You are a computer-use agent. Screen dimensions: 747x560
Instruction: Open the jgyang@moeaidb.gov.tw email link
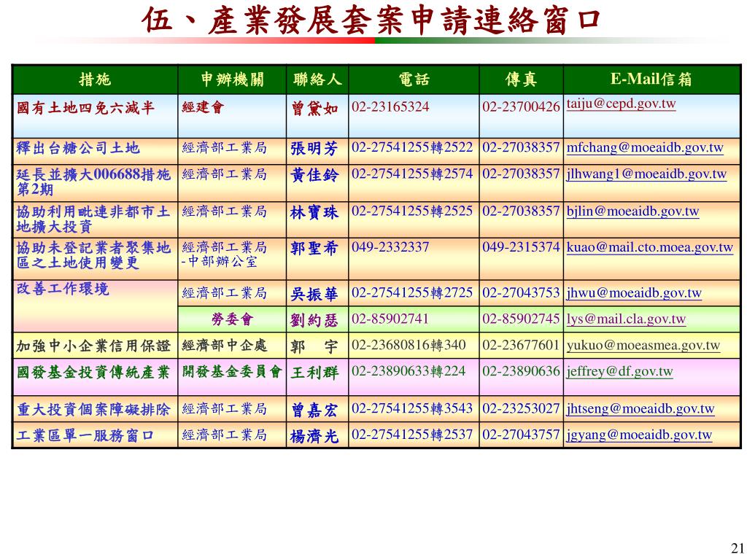(639, 435)
